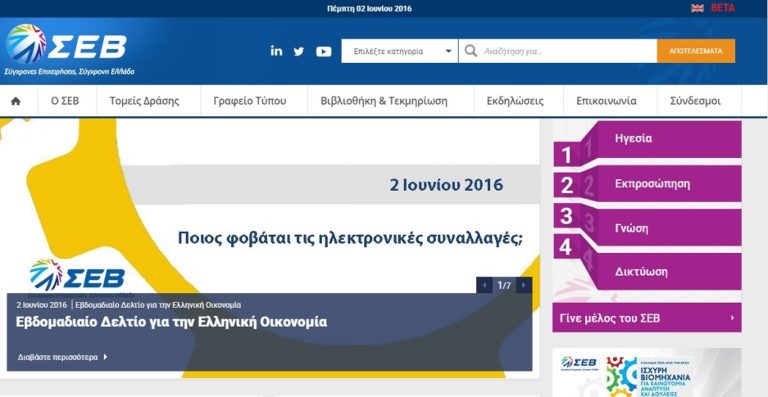Open the Εκδηλώσεις menu
This screenshot has height=397, width=768.
coord(515,101)
